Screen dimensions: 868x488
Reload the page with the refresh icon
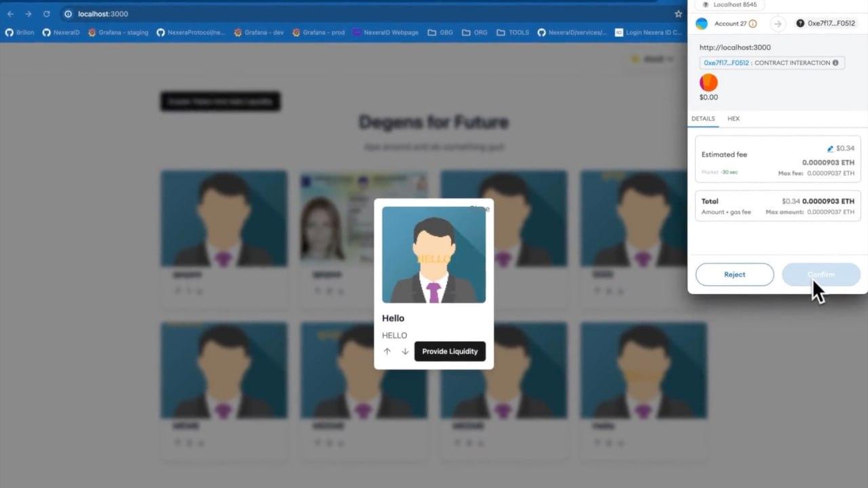46,14
